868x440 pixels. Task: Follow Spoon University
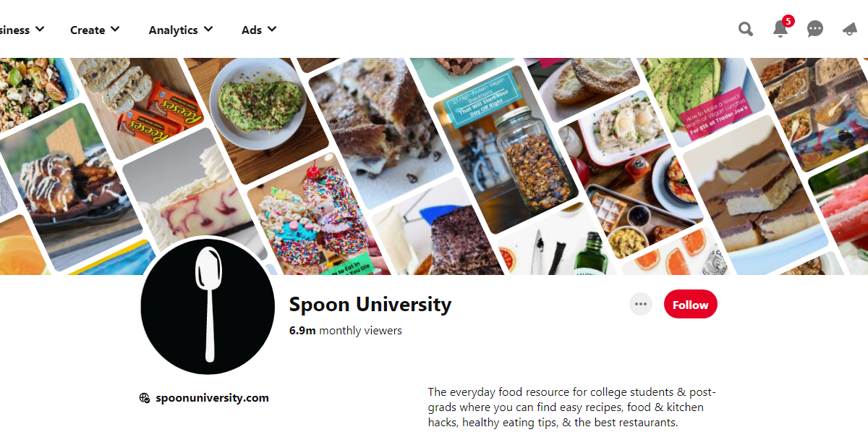pos(690,305)
